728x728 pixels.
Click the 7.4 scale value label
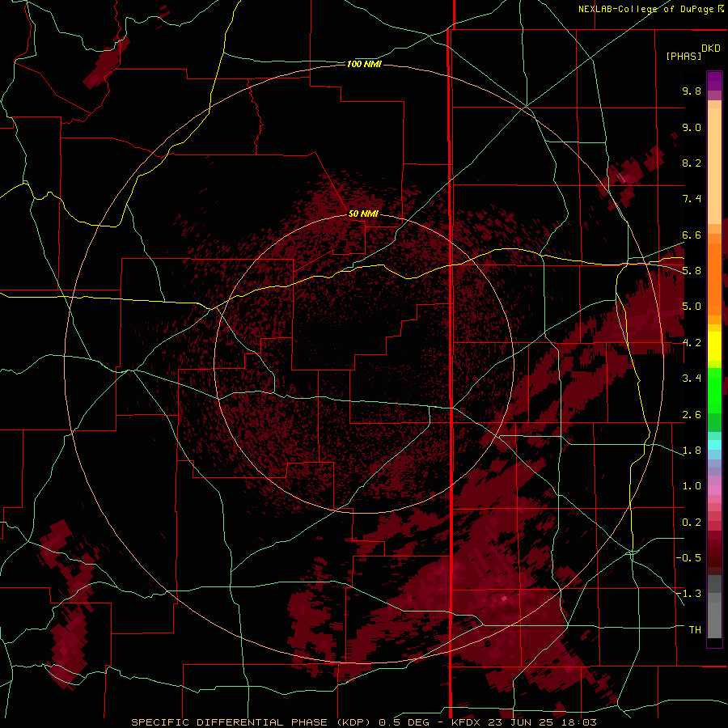pos(692,199)
